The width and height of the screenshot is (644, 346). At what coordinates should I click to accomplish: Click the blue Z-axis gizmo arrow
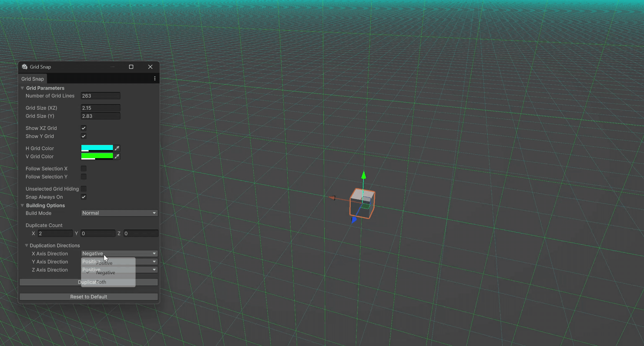coord(354,220)
